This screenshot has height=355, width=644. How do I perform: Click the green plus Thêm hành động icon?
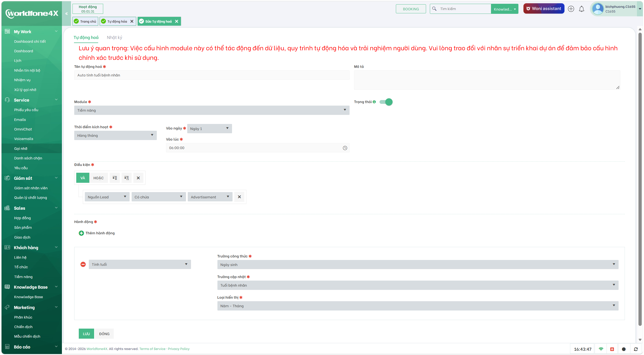tap(81, 233)
